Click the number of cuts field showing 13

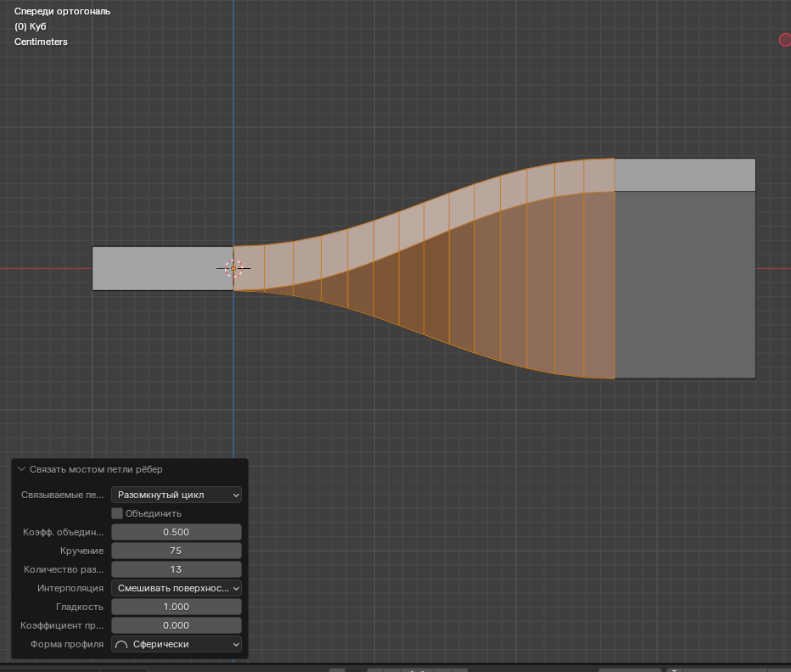pyautogui.click(x=177, y=569)
